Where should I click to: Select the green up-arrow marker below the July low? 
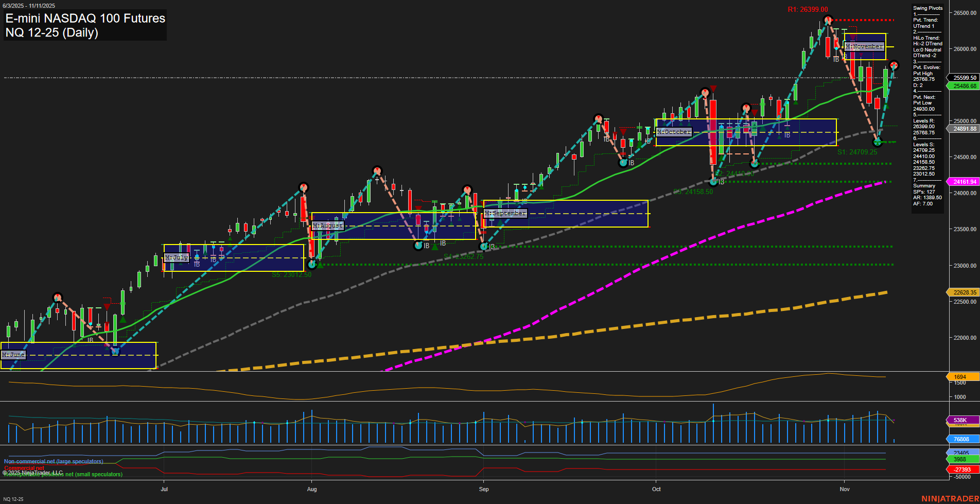[320, 266]
